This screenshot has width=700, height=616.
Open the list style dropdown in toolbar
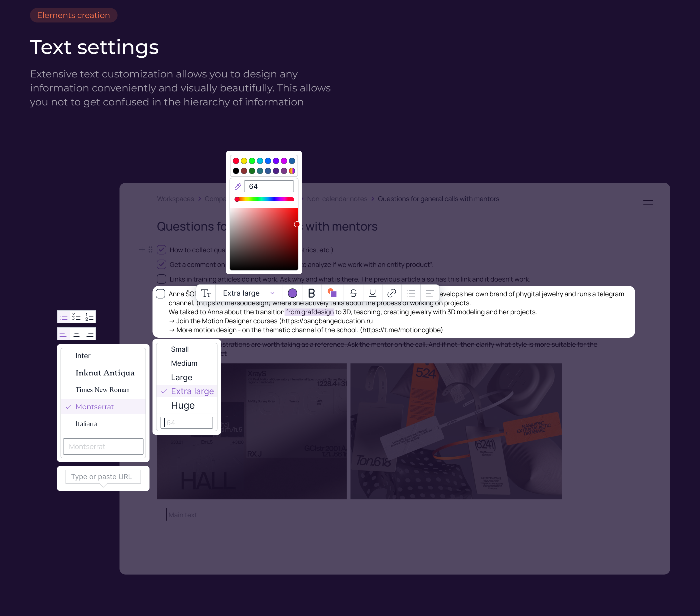(x=411, y=293)
